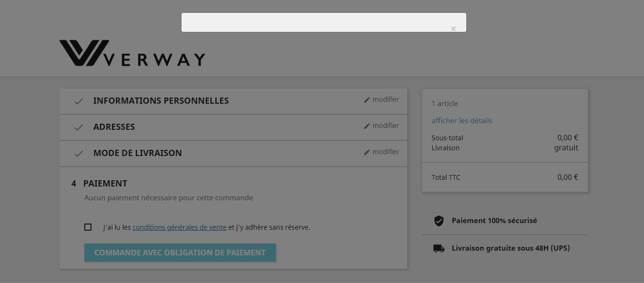Click the secure payment shield icon
The image size is (644, 283).
(x=439, y=221)
